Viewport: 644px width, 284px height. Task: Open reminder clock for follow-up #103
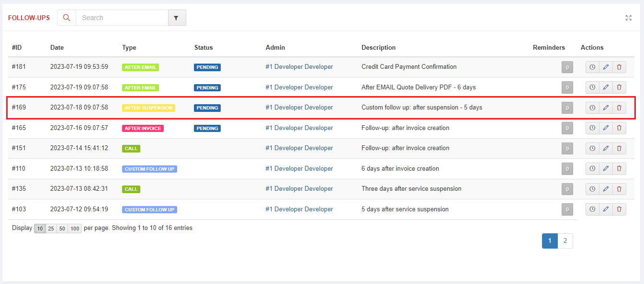(x=592, y=209)
